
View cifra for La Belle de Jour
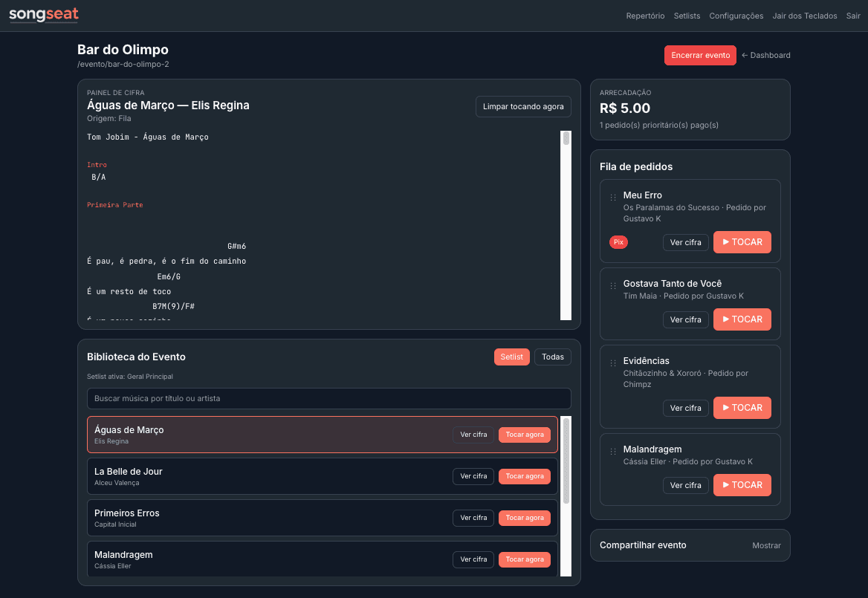click(x=473, y=476)
